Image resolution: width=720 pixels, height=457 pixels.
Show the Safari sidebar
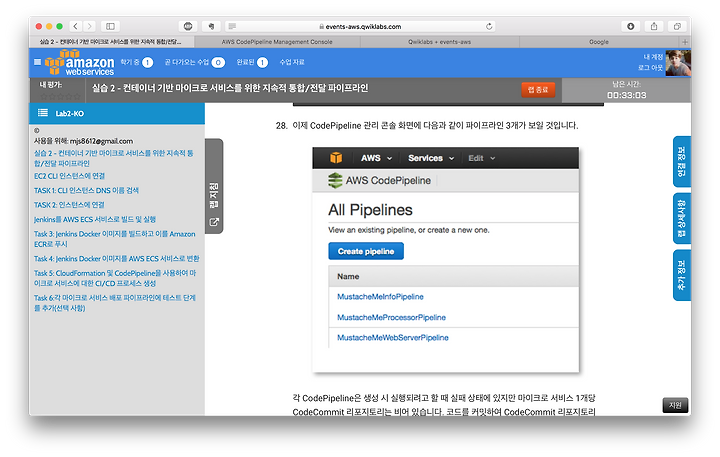tap(110, 26)
